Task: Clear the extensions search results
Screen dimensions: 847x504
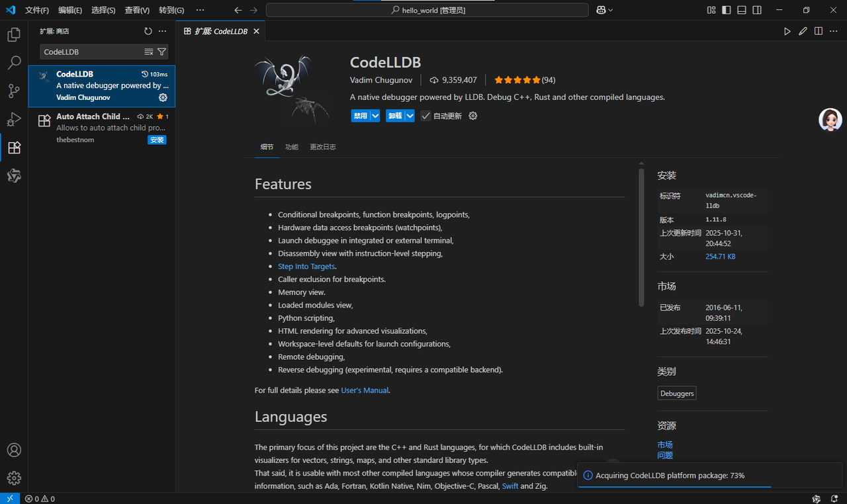Action: pyautogui.click(x=149, y=52)
